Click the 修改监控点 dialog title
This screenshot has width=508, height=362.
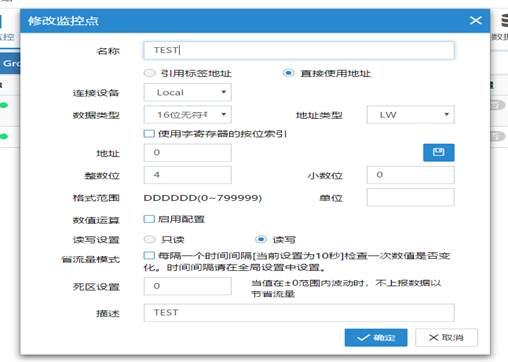[63, 21]
